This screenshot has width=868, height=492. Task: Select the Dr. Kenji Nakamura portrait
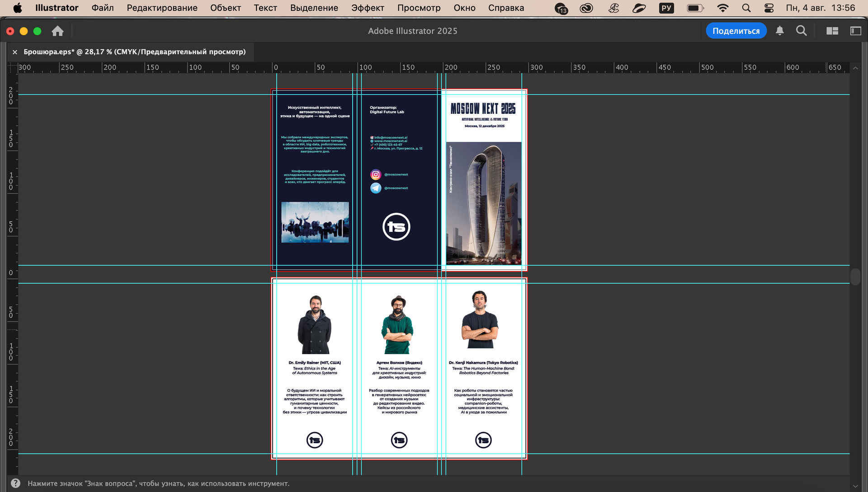click(480, 320)
